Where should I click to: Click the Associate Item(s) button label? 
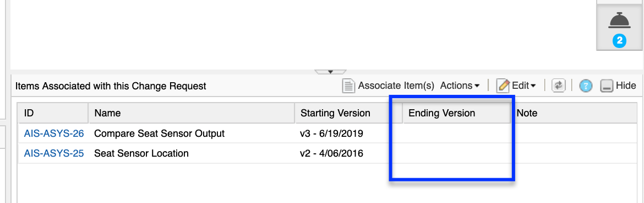(396, 86)
